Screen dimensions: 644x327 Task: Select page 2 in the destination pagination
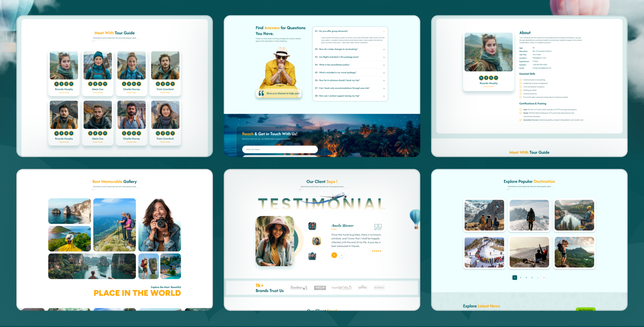[x=526, y=277]
